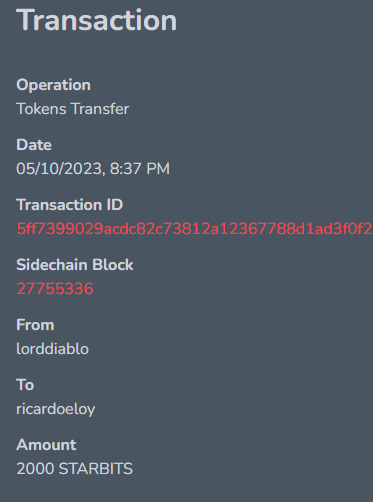The height and width of the screenshot is (502, 373).
Task: Open the transaction ID hash link
Action: click(194, 229)
